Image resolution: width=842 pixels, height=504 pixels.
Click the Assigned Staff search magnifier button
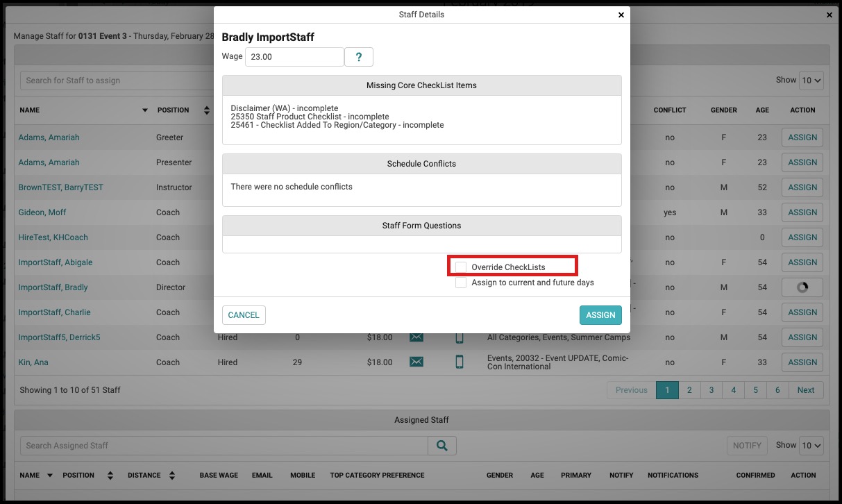tap(442, 446)
